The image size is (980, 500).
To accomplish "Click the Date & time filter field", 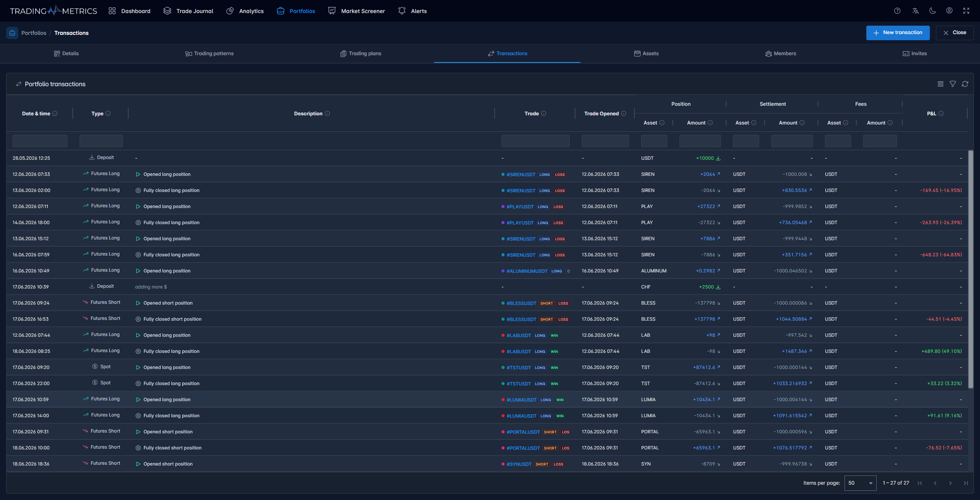I will click(40, 141).
